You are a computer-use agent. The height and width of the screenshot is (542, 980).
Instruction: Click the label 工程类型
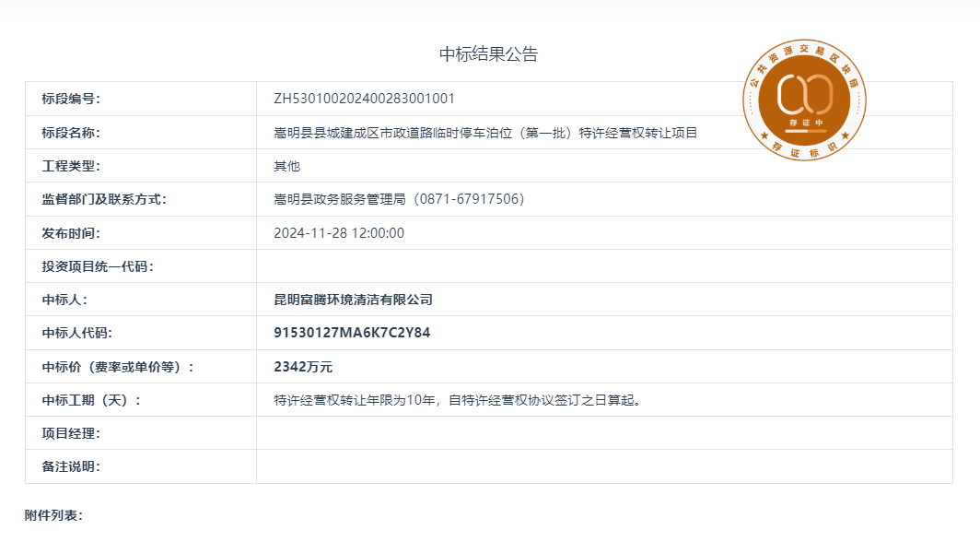click(71, 166)
